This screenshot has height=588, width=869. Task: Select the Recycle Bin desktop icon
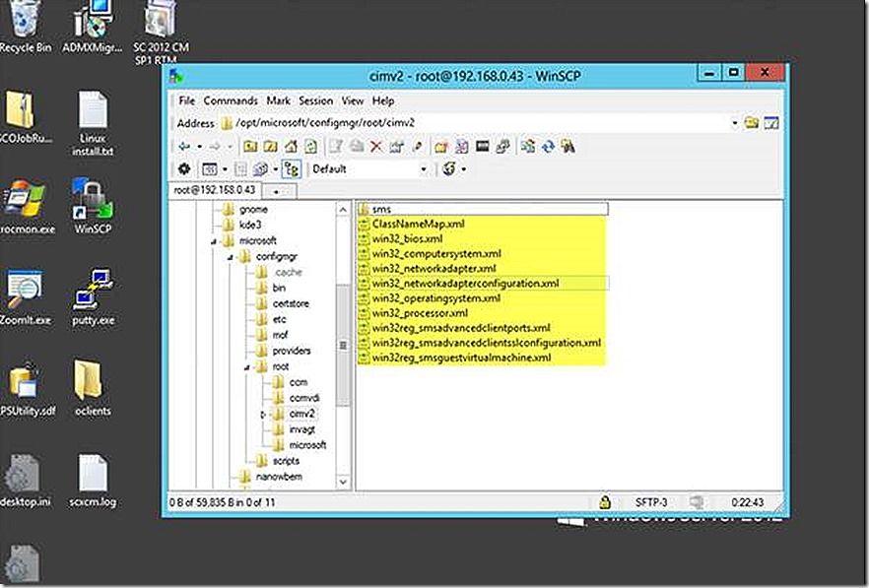coord(26,27)
